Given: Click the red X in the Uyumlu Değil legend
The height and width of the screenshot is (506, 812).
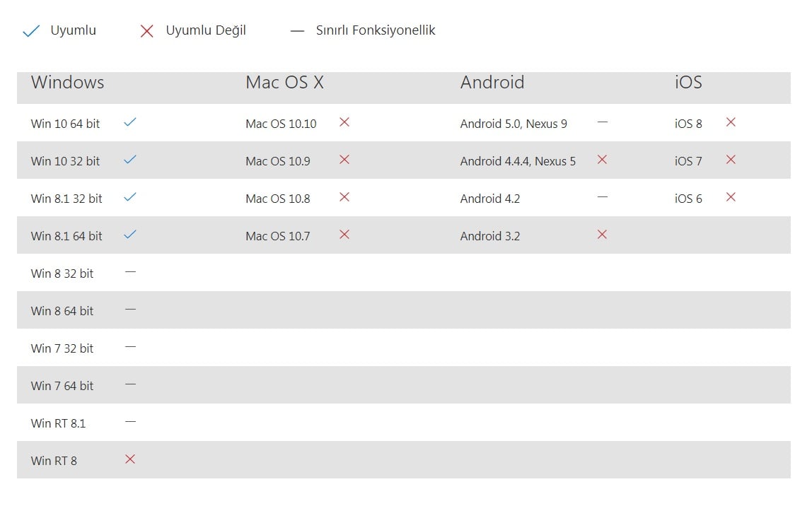Looking at the screenshot, I should (x=146, y=32).
